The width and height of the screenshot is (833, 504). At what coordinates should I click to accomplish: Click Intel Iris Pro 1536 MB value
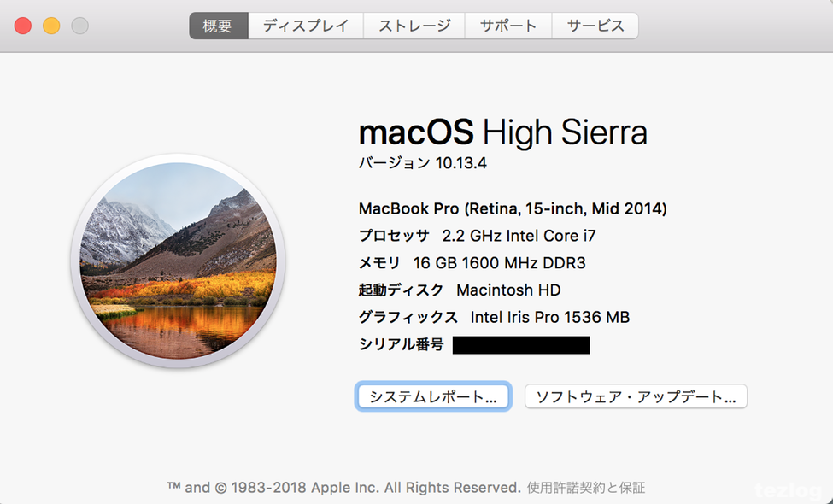tap(550, 317)
